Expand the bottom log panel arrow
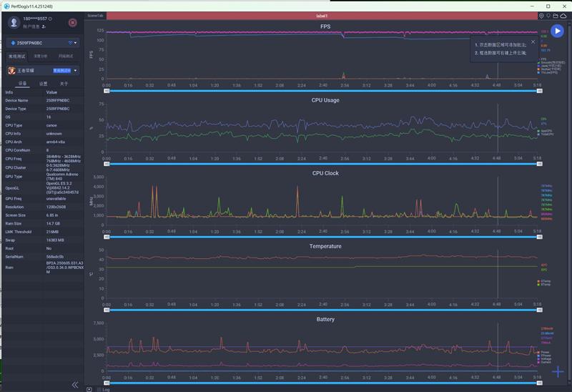Viewport: 572px width, 392px height. pos(89,389)
